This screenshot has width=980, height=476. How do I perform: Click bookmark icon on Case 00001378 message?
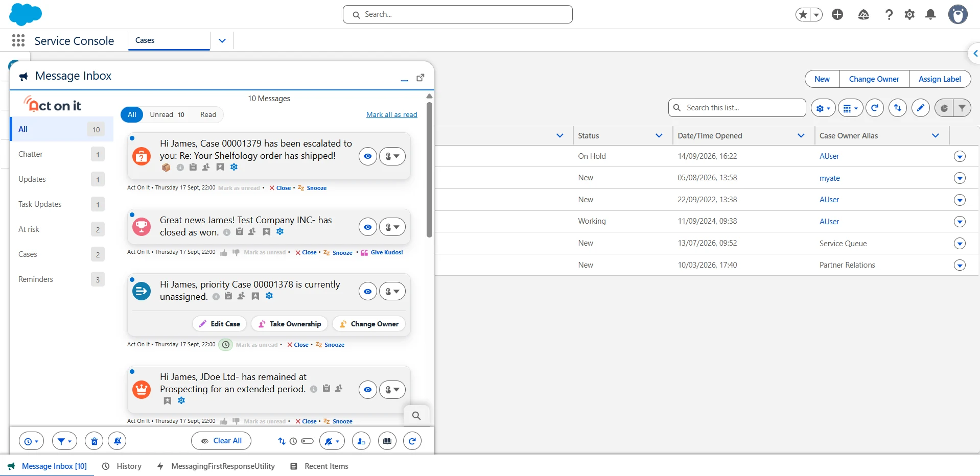pyautogui.click(x=255, y=296)
